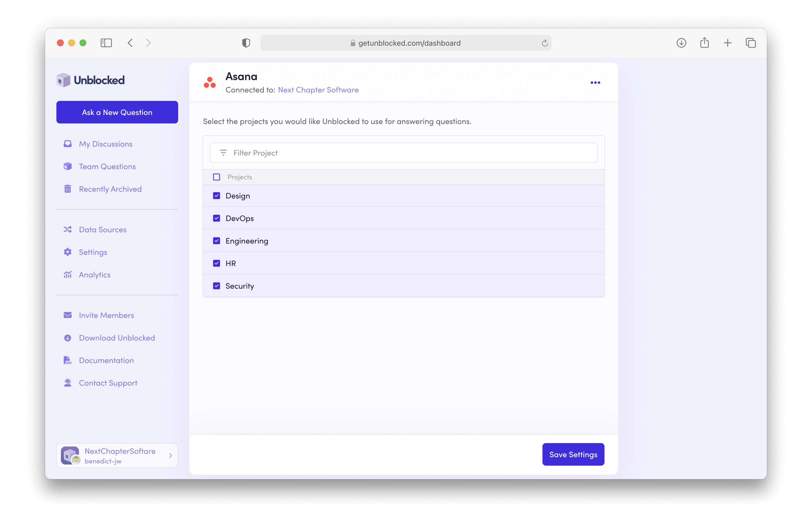
Task: Open Recently Archived
Action: (110, 189)
